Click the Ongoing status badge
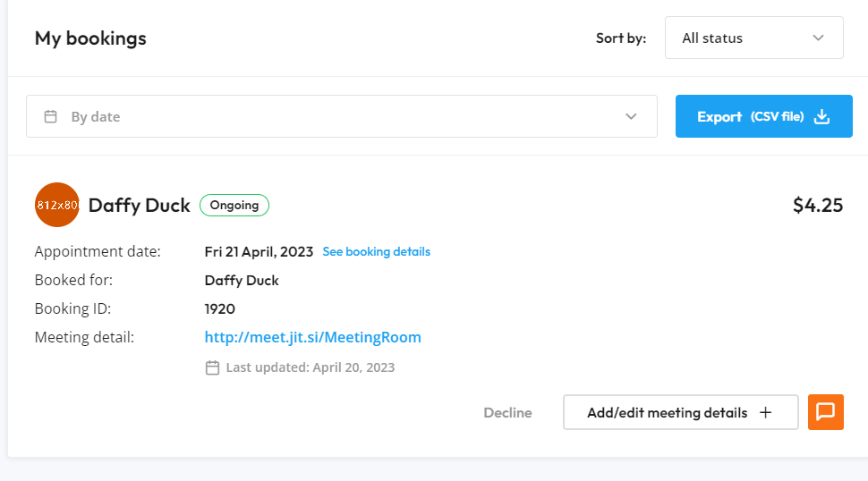This screenshot has width=868, height=481. coord(234,205)
